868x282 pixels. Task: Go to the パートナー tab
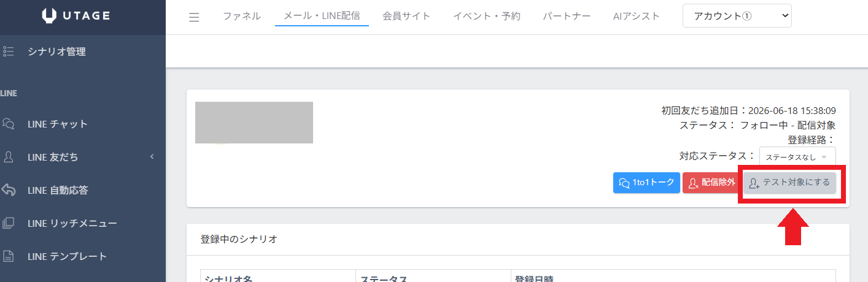coord(567,17)
